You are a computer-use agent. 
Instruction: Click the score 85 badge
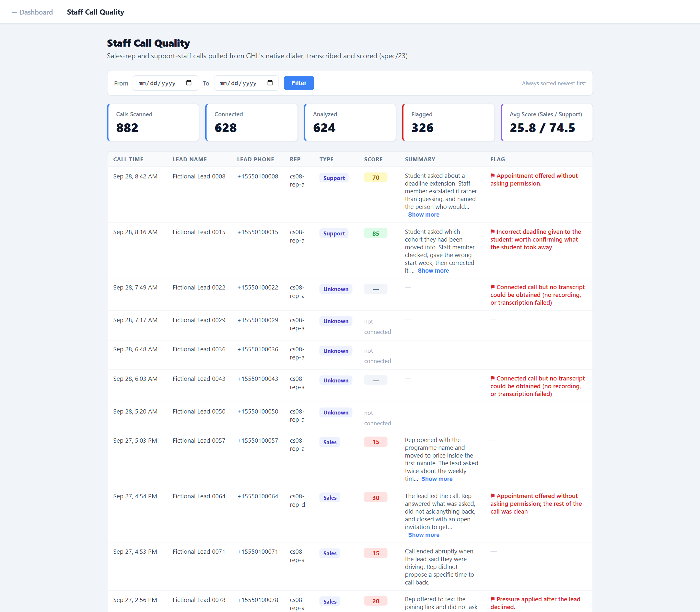point(376,233)
